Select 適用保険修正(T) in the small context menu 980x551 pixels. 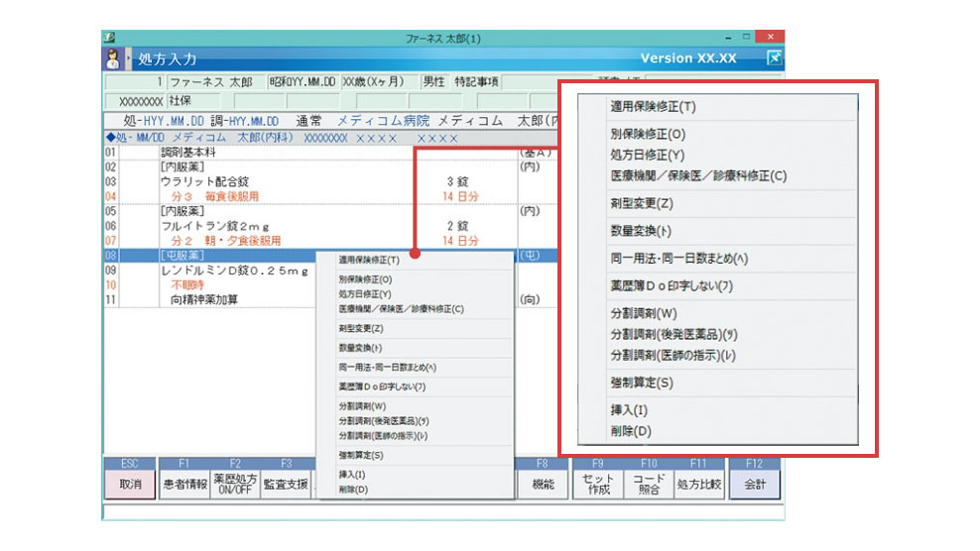point(368,261)
